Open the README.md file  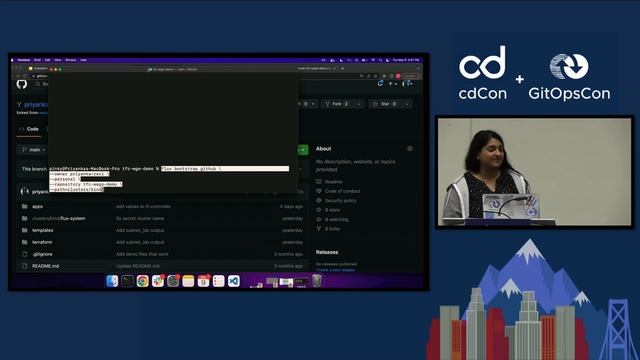(45, 266)
